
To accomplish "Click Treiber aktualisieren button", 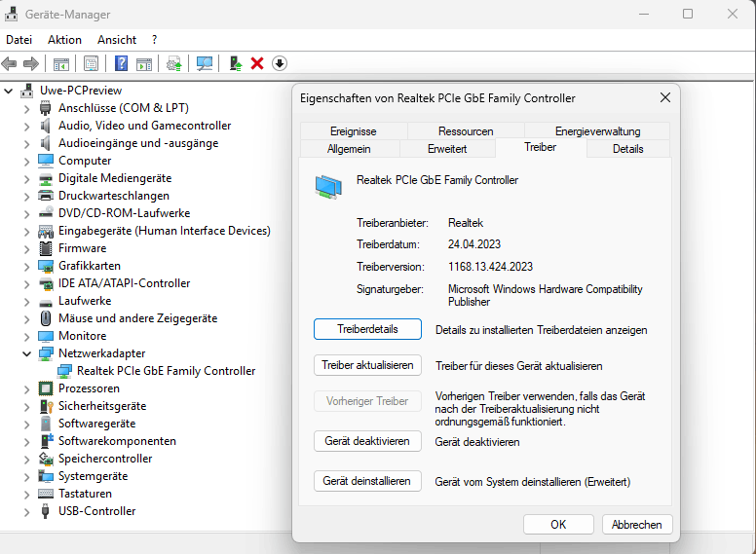I will pyautogui.click(x=367, y=365).
